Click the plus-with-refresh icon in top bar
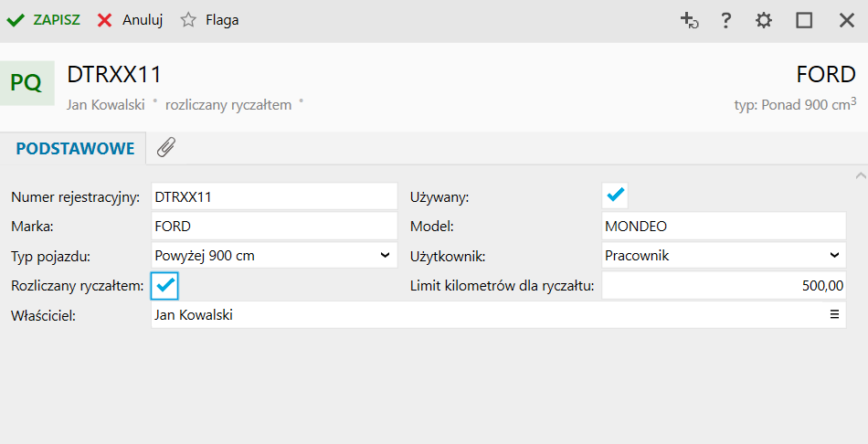This screenshot has height=444, width=868. [x=690, y=20]
